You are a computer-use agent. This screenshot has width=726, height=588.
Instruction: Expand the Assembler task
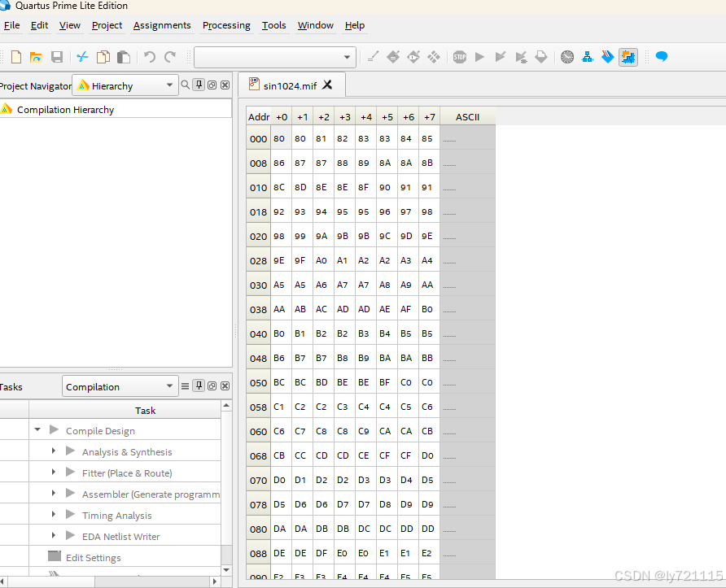coord(53,493)
